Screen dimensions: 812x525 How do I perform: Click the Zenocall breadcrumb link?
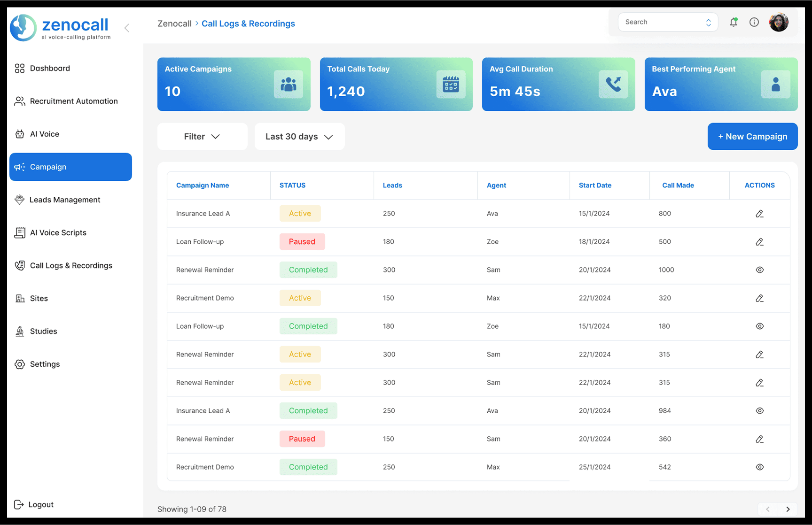(x=174, y=23)
